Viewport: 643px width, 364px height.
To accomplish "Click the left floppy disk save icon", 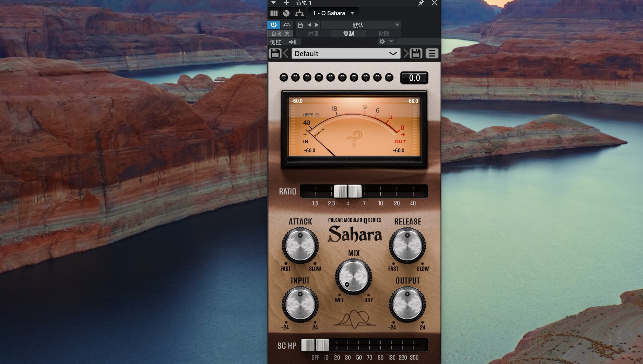I will point(275,53).
